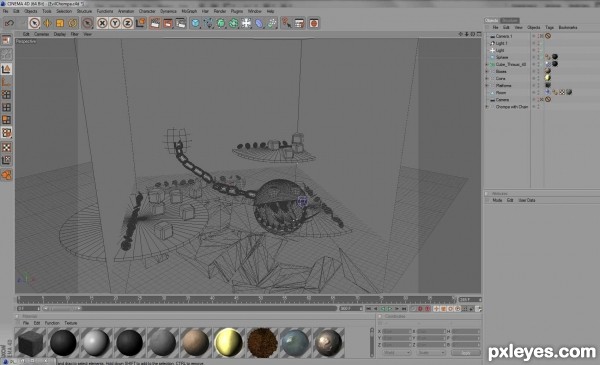
Task: Activate the Rotate tool
Action: [x=72, y=23]
